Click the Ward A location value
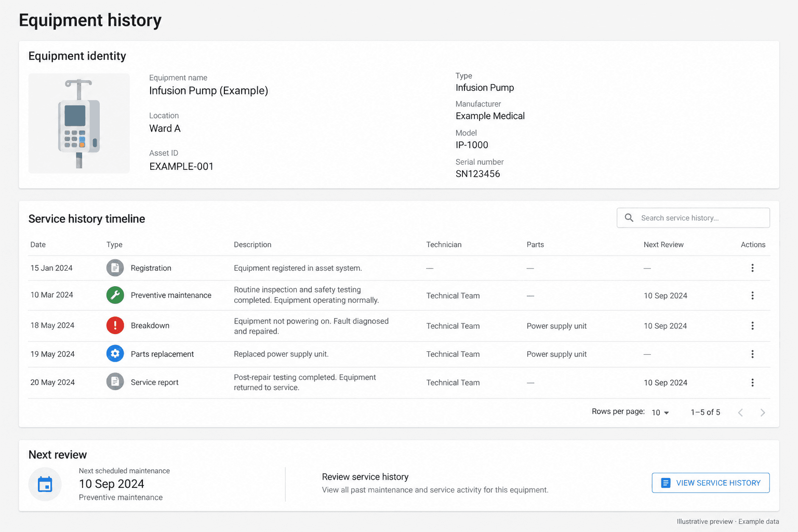Viewport: 798px width, 532px height. tap(165, 128)
